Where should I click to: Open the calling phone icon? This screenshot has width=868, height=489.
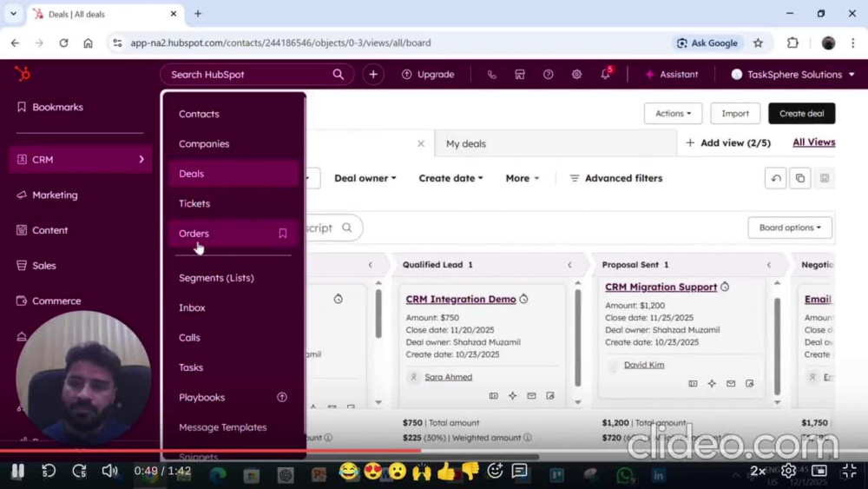coord(491,74)
